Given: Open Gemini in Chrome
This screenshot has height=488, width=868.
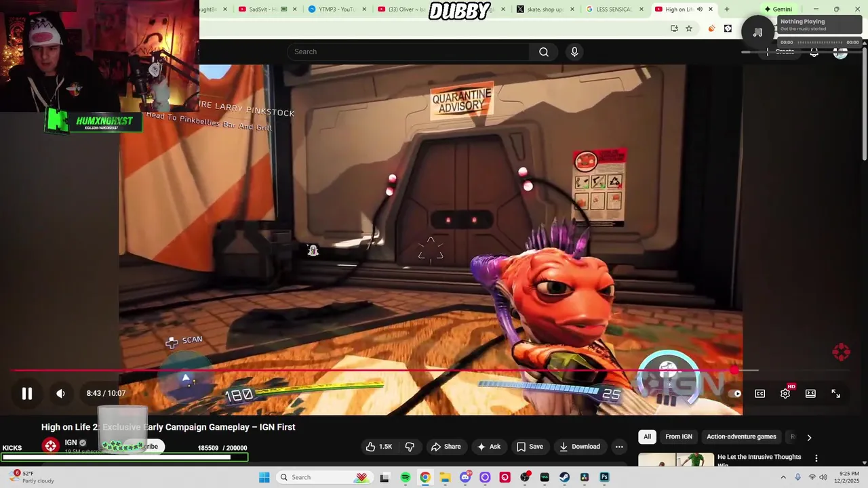Looking at the screenshot, I should click(778, 9).
